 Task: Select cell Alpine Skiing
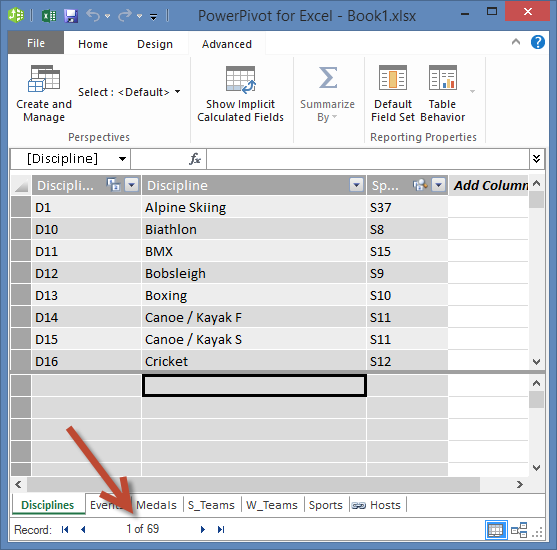254,207
